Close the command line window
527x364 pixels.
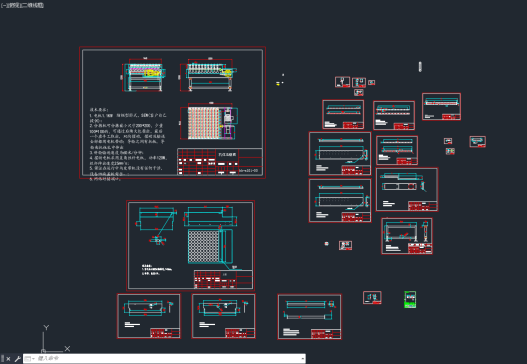(8, 359)
